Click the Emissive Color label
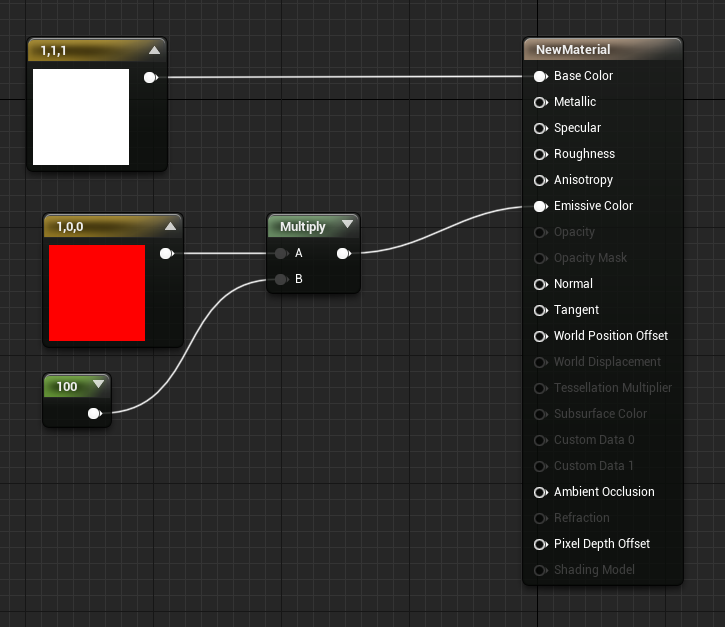 tap(593, 206)
